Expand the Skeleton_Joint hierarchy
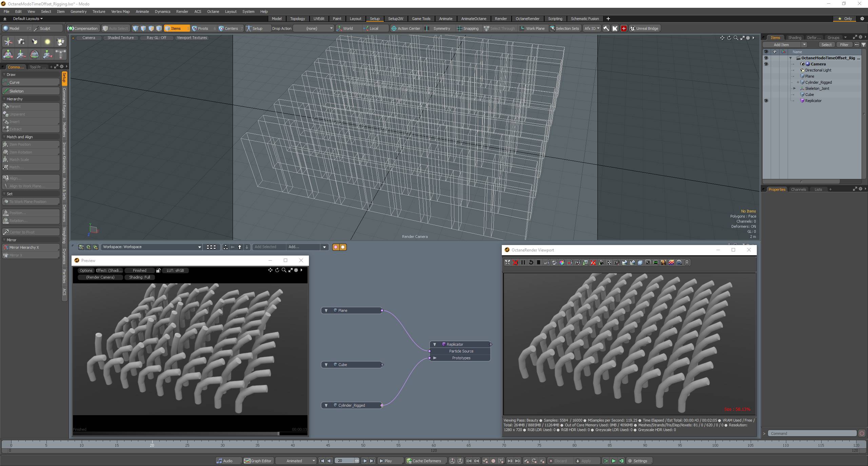This screenshot has width=868, height=466. [x=794, y=88]
